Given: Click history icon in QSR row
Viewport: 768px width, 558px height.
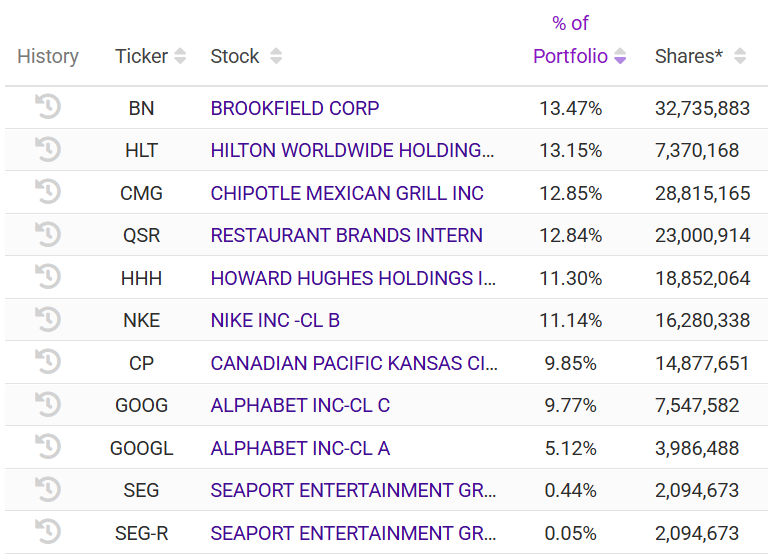Looking at the screenshot, I should (48, 235).
